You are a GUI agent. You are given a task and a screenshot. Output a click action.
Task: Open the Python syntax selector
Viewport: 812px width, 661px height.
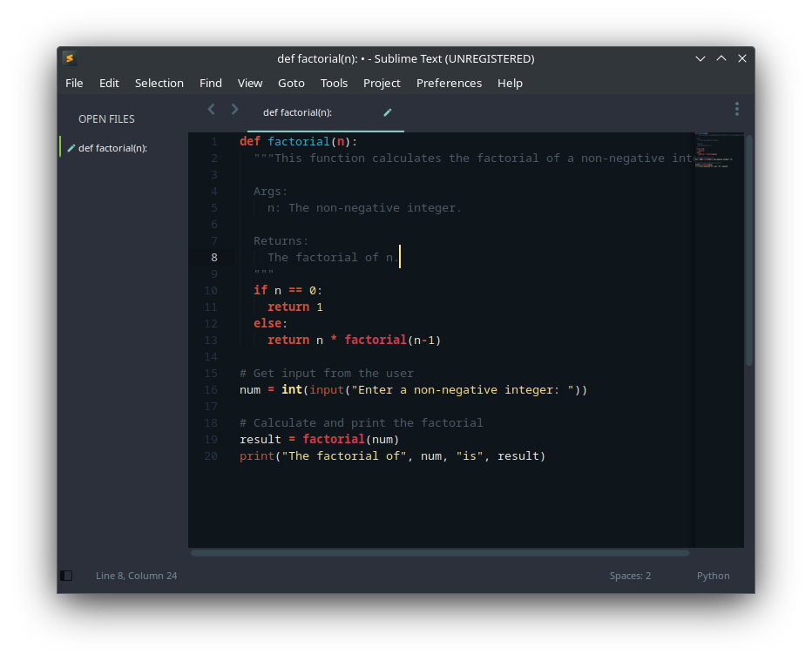713,576
